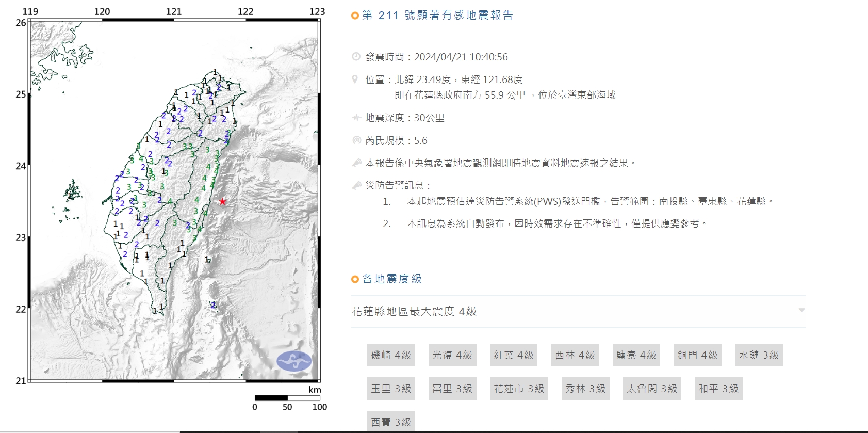Select the 磯崎 4級 intensity tag
Viewport: 868px width, 433px height.
click(391, 355)
